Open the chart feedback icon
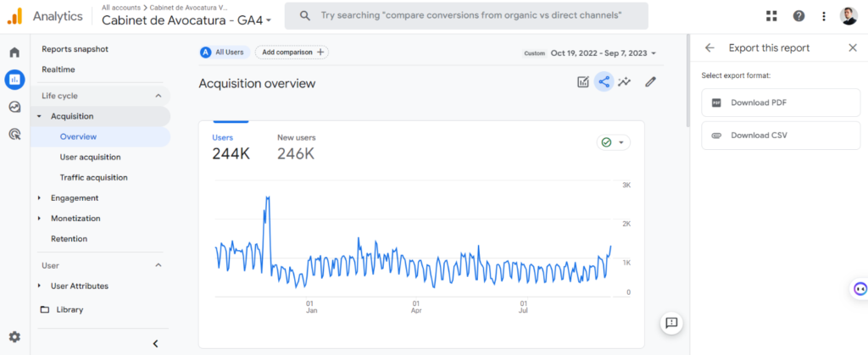Viewport: 868px width, 355px height. pos(671,323)
